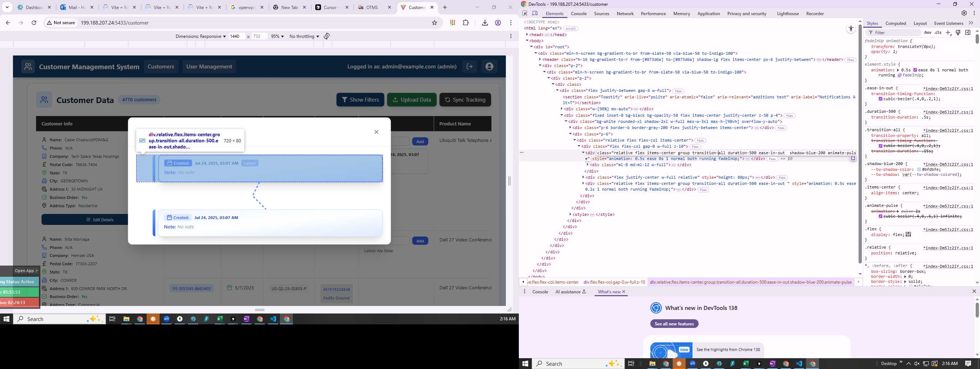Collapse the div id="root" node
The width and height of the screenshot is (980, 369).
tap(531, 47)
